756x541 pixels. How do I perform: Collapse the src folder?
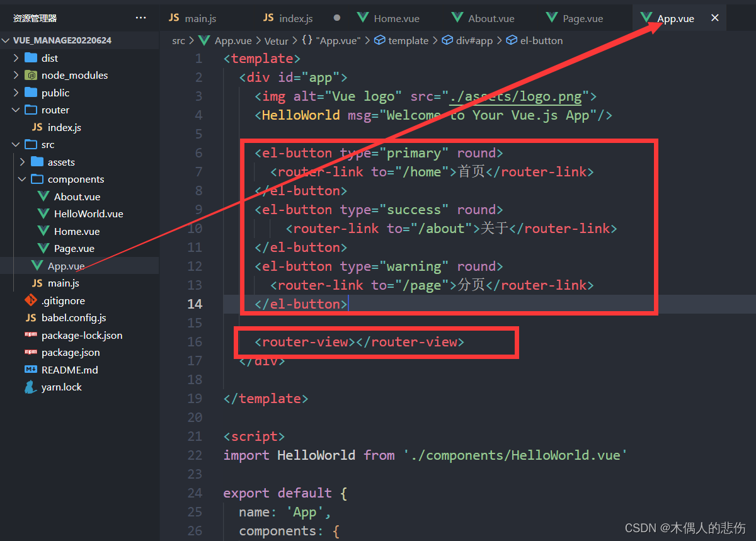[16, 144]
